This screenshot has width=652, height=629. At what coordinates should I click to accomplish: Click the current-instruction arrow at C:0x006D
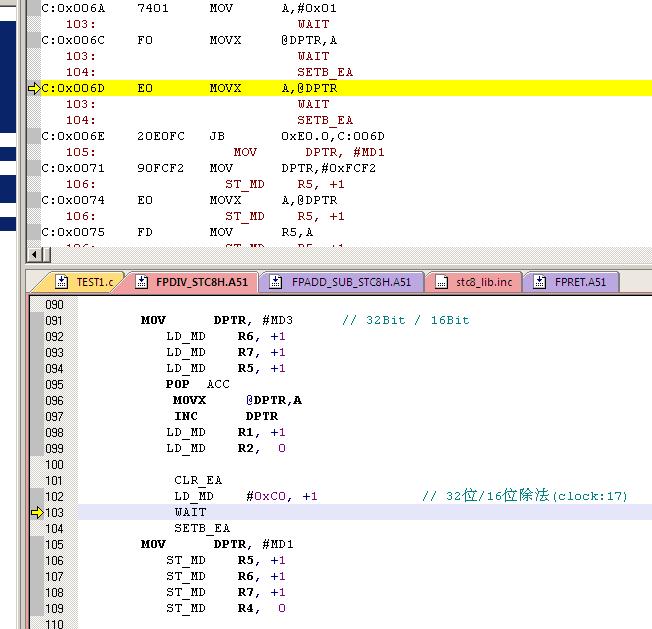(34, 88)
